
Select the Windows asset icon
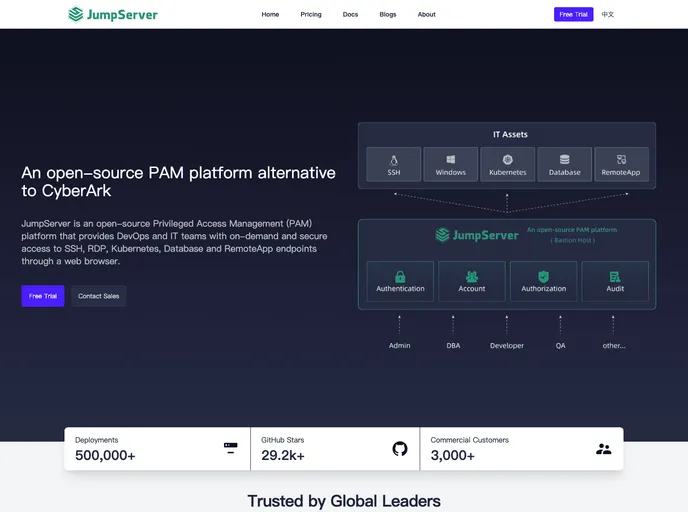[x=450, y=160]
